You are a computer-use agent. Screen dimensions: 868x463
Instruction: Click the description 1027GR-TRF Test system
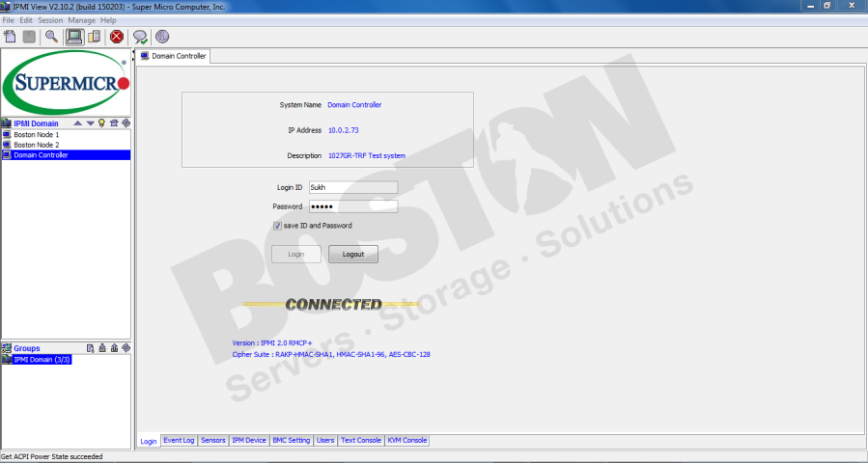pyautogui.click(x=367, y=156)
